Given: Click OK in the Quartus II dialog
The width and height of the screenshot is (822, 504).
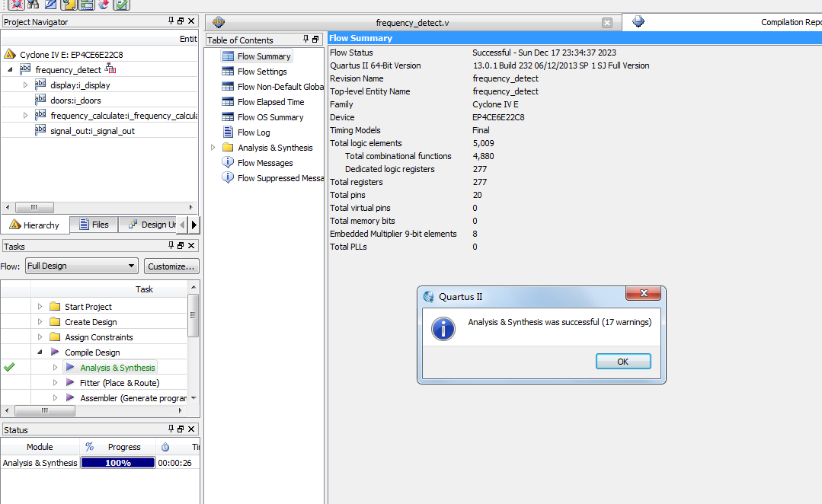Looking at the screenshot, I should [622, 362].
